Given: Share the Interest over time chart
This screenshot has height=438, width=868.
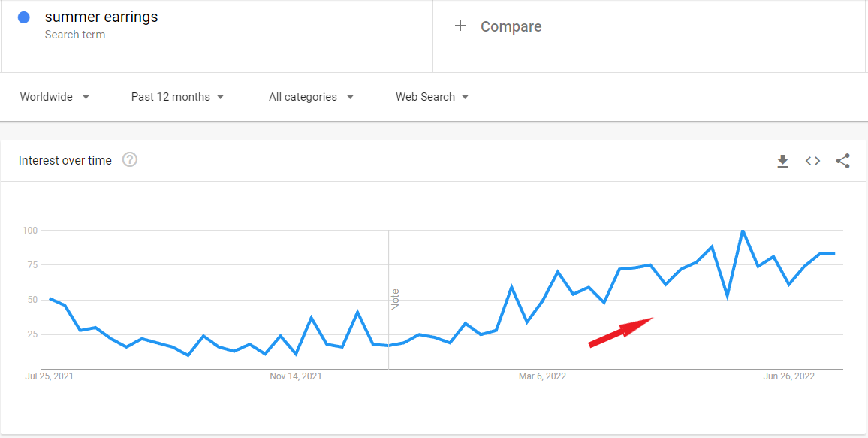Looking at the screenshot, I should point(842,160).
